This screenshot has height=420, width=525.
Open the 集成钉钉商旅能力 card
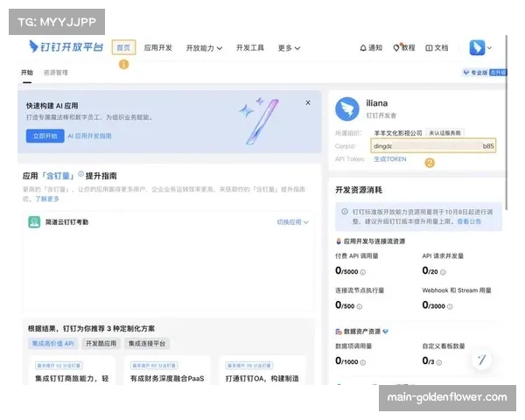[72, 371]
